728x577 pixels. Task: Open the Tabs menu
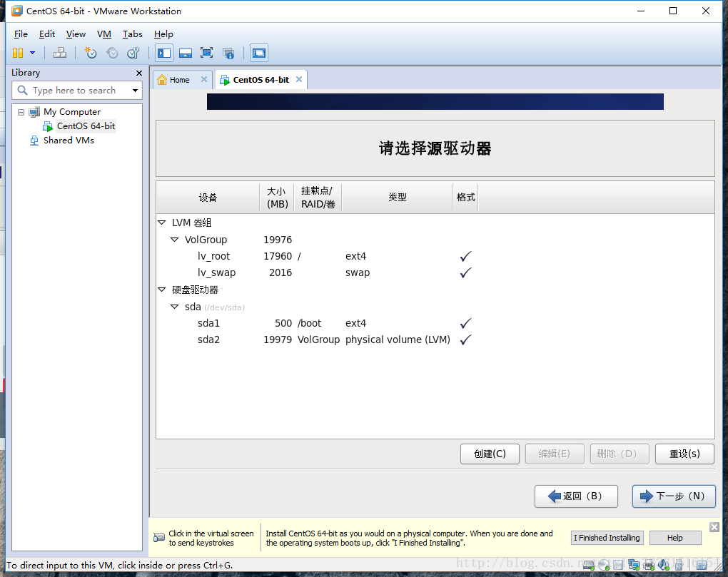click(132, 34)
